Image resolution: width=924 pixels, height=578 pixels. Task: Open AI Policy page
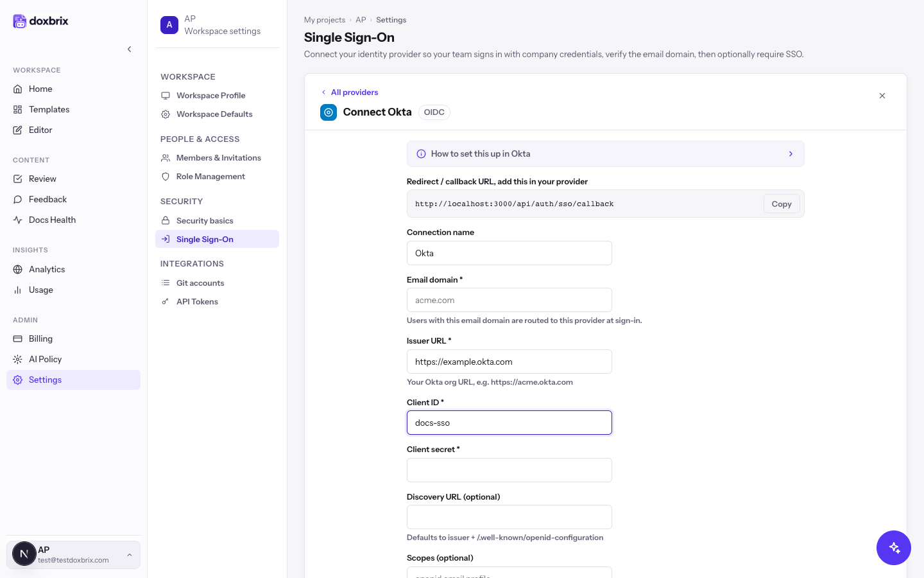click(73, 359)
